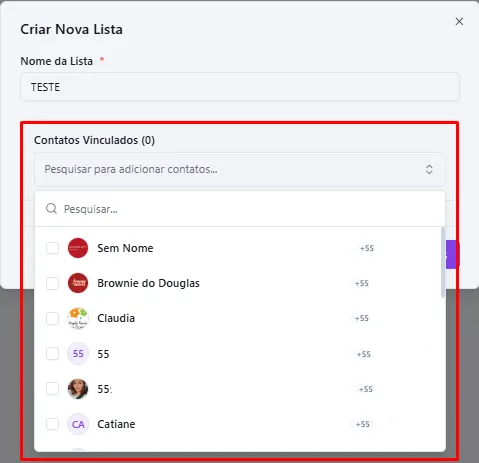
Task: Tick the Brownie do Douglas checkbox
Action: (x=52, y=283)
